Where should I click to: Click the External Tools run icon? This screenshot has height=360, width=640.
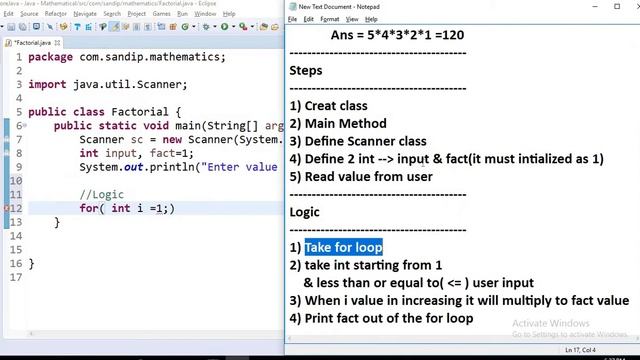click(x=243, y=27)
